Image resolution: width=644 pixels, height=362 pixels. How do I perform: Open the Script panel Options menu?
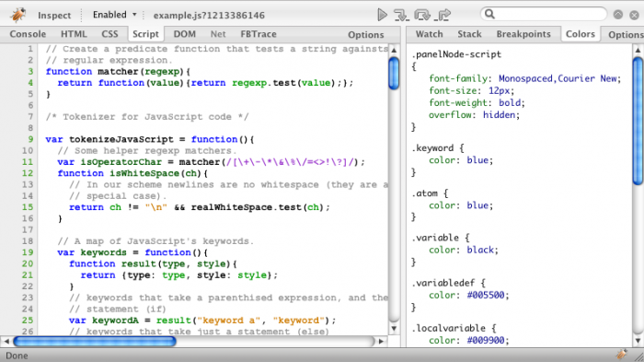click(x=366, y=35)
